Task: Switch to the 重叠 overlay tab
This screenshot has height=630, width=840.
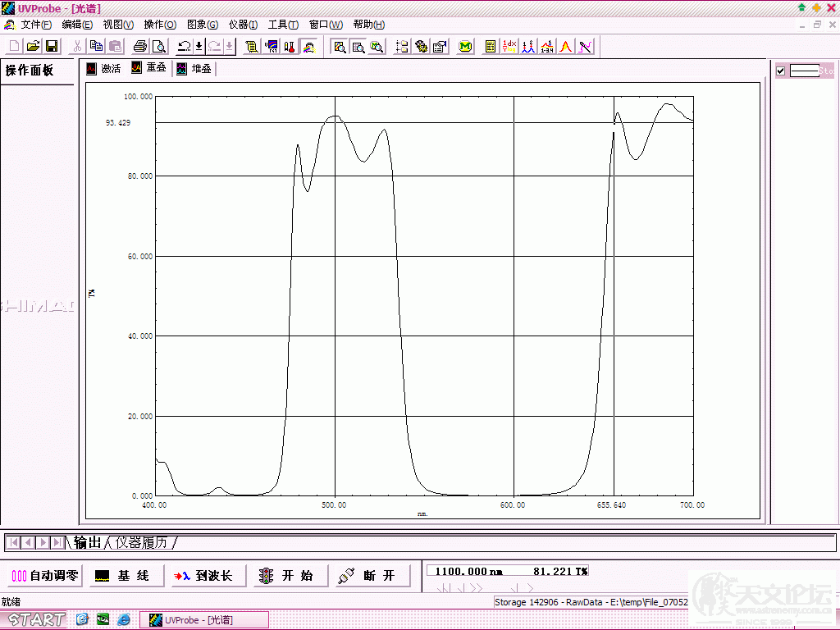Action: (149, 67)
